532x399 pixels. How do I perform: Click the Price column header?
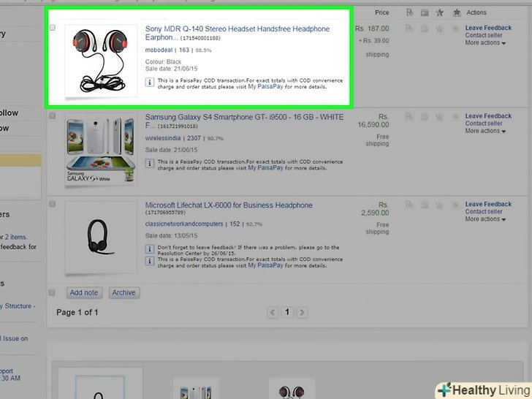381,12
